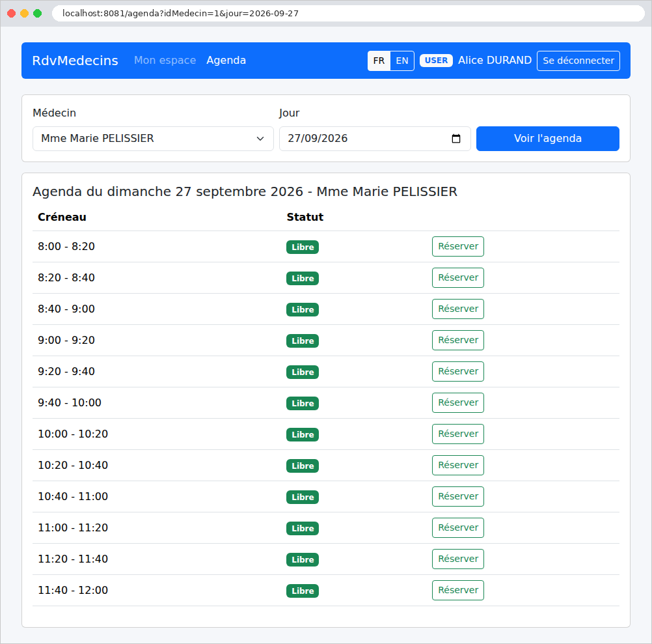The image size is (652, 644).
Task: Click Se déconnecter button
Action: [578, 61]
